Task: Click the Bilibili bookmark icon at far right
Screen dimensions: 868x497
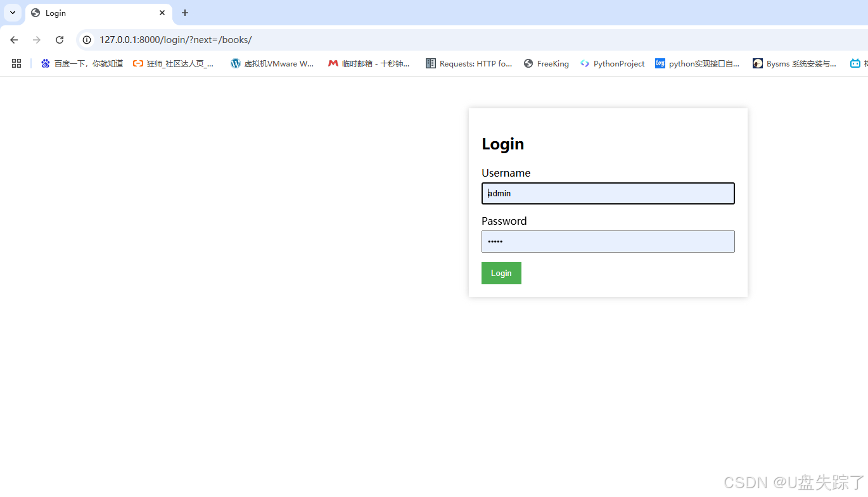Action: click(855, 63)
